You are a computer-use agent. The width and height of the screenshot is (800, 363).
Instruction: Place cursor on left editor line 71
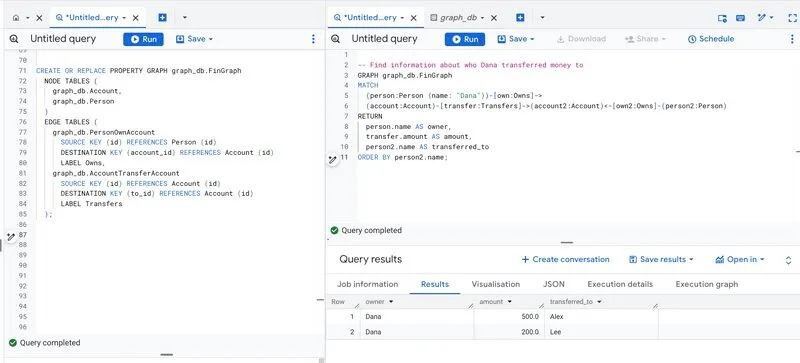[x=139, y=71]
